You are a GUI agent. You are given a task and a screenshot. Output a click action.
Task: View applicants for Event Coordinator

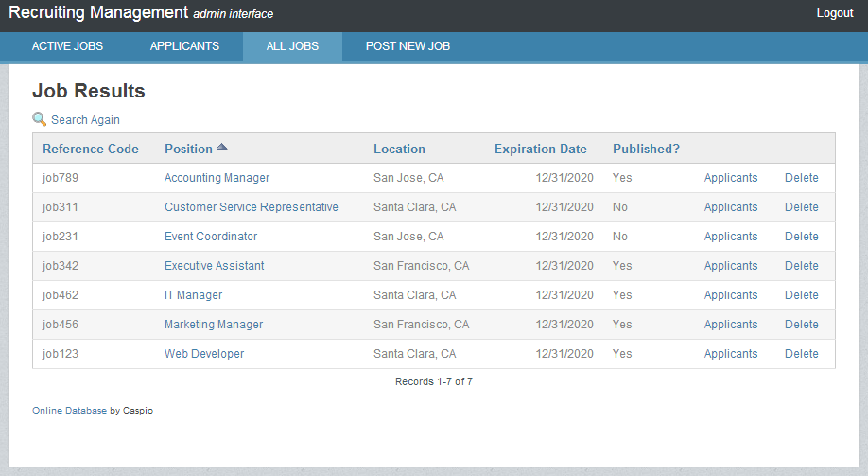pos(731,237)
